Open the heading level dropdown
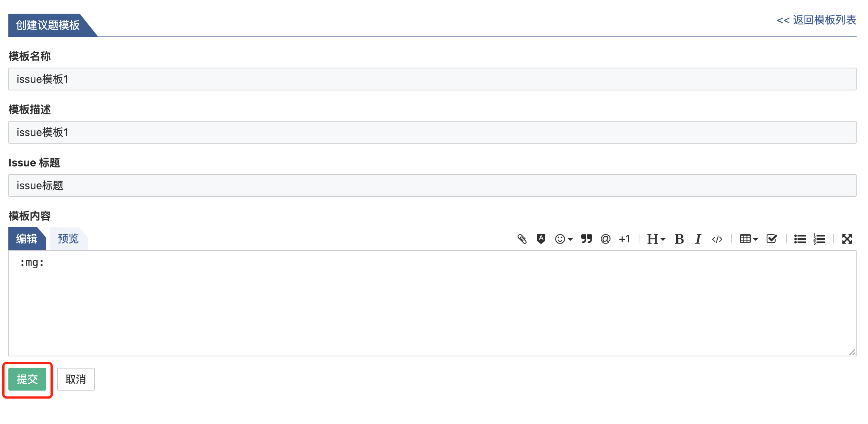868x424 pixels. [x=656, y=239]
